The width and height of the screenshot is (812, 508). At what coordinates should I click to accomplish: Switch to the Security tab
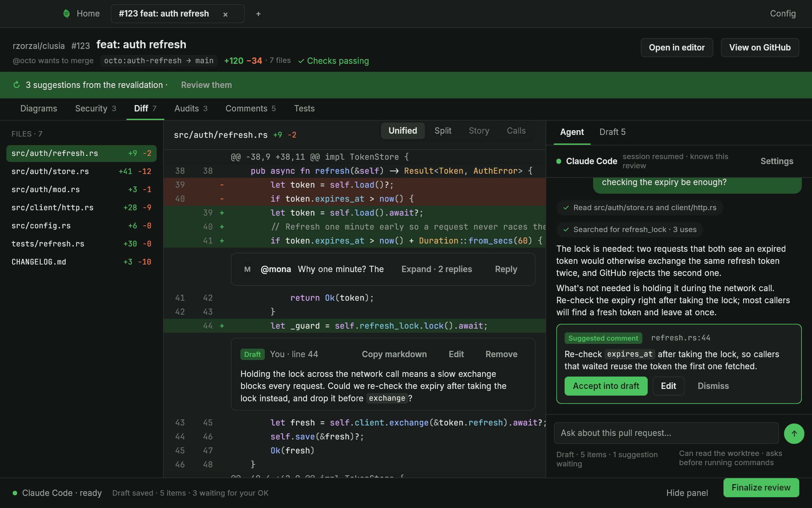pos(95,108)
